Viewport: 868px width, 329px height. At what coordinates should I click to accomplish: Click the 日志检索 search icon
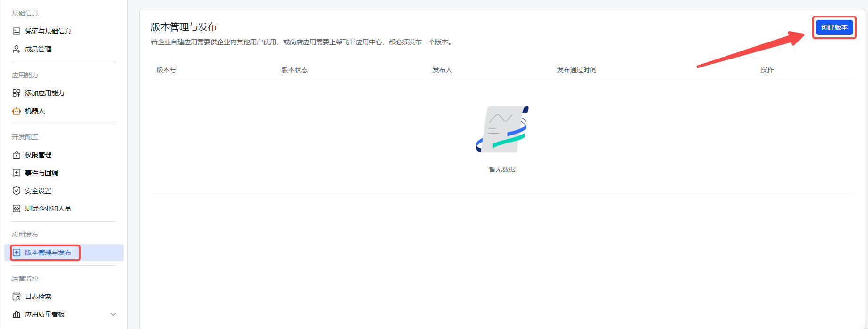pos(17,296)
